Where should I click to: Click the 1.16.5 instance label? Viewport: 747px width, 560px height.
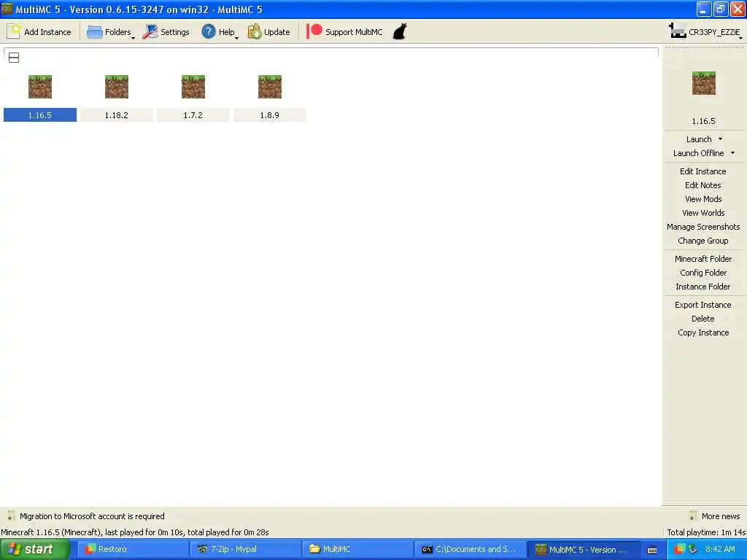[x=40, y=114]
